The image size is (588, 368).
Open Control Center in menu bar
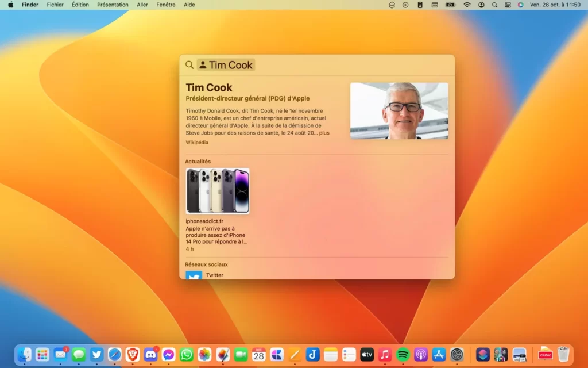click(x=508, y=5)
